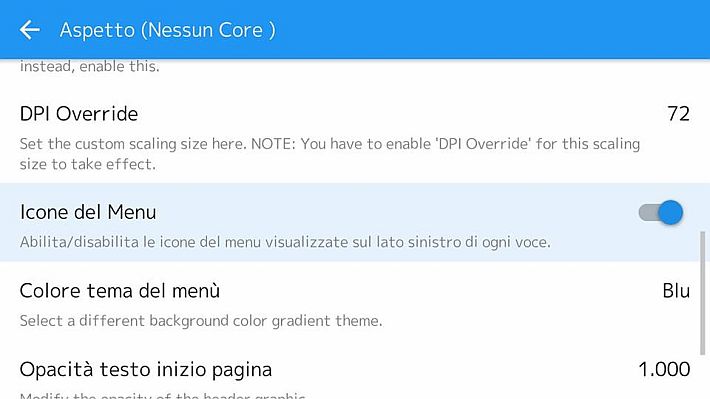Click the Aspetto (Nessun Core) title

(167, 30)
